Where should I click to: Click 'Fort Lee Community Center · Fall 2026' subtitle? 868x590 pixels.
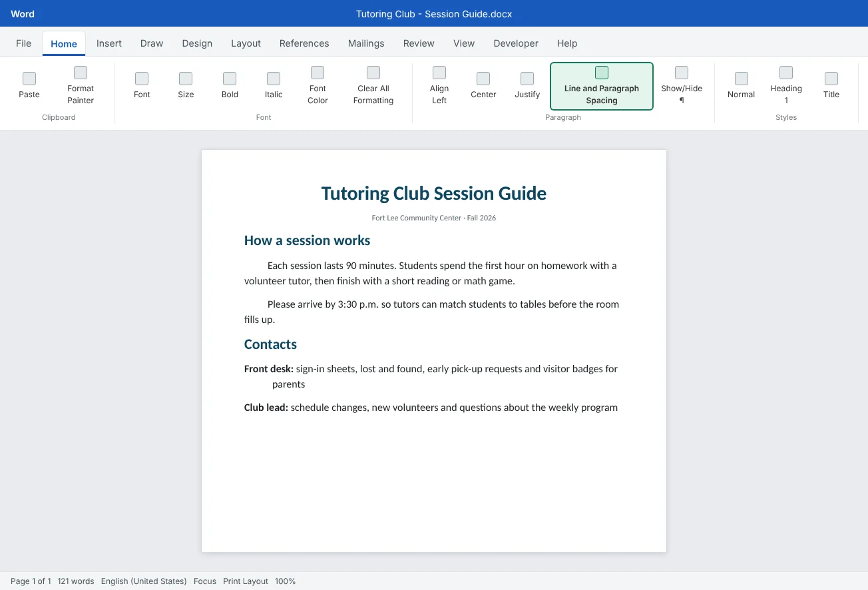(x=434, y=218)
